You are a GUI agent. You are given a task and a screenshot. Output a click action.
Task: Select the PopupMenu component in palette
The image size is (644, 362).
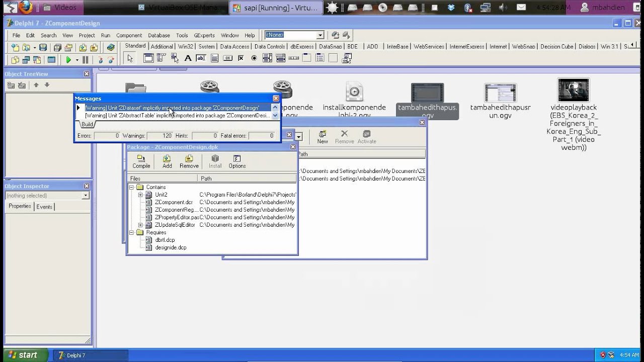coord(175,58)
